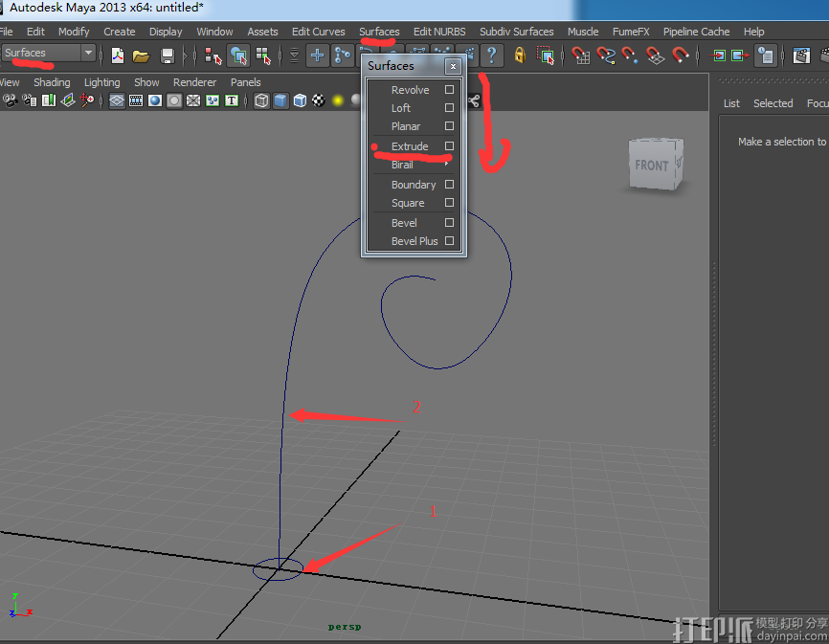Open the Extrude option box

[x=449, y=145]
